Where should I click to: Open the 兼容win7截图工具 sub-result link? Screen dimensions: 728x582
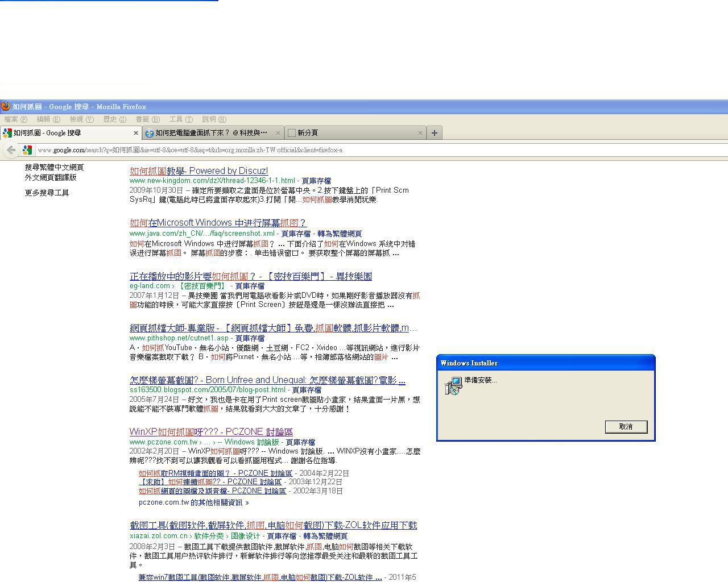pyautogui.click(x=260, y=577)
